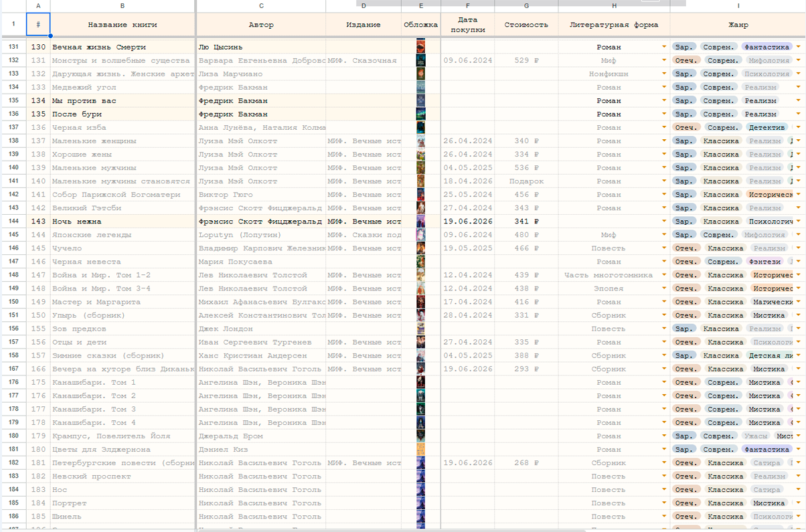
Task: Select the 25.05.2024 purchase date cell
Action: tap(468, 195)
